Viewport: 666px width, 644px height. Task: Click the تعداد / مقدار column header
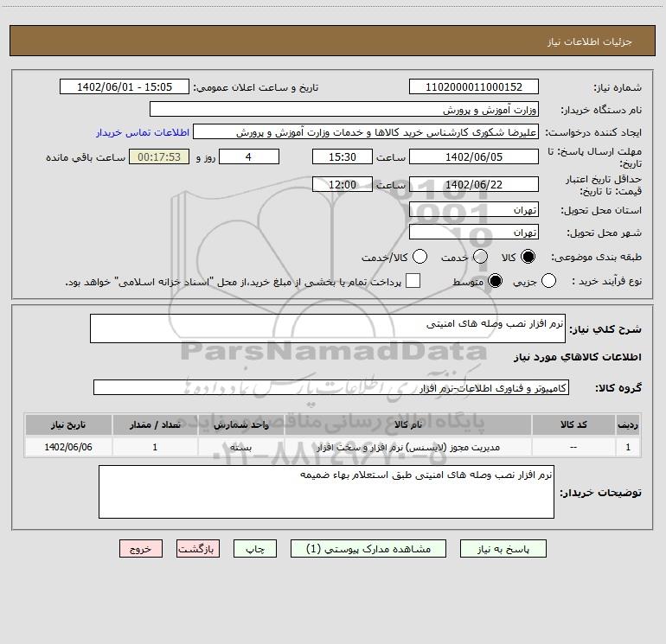tap(155, 425)
